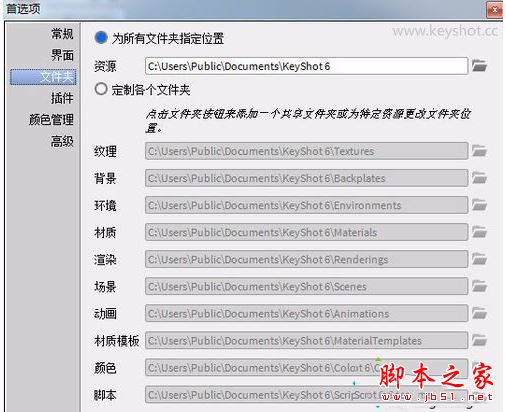Browse folder icon for 材质 Materials path
Viewport: 506px width, 412px height.
click(479, 232)
